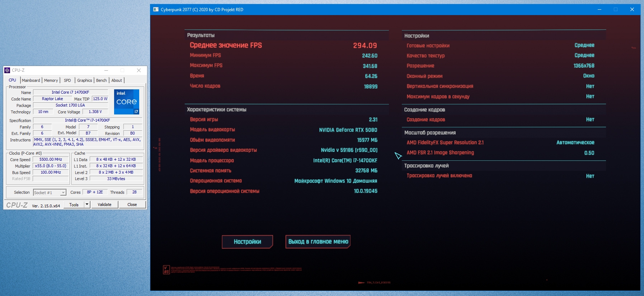Click the FSR Image Sharpening value 0.50
This screenshot has height=296, width=644.
coord(589,153)
